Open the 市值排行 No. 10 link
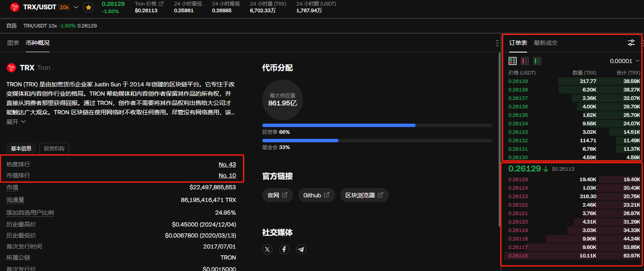644x271 pixels. pos(227,175)
